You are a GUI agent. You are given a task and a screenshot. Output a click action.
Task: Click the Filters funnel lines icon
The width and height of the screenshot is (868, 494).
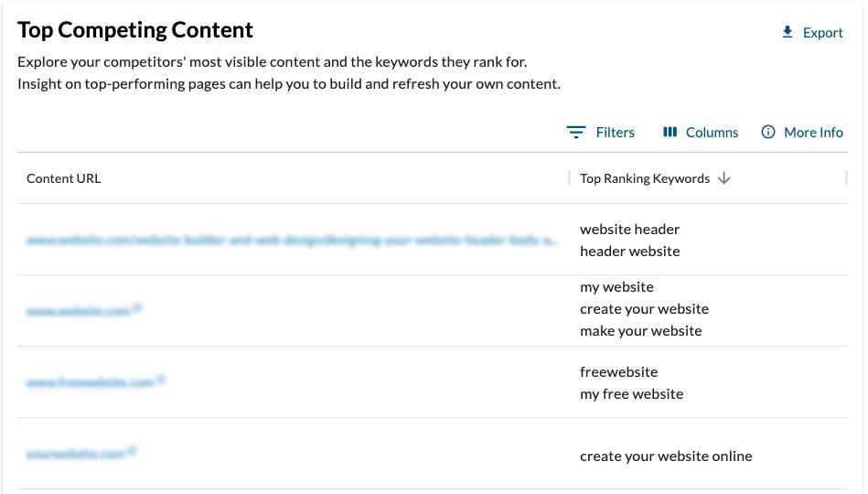[x=576, y=133]
